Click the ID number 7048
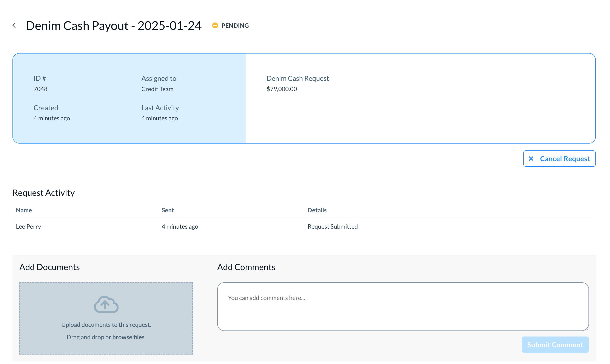Viewport: 610px width, 364px height. [40, 89]
